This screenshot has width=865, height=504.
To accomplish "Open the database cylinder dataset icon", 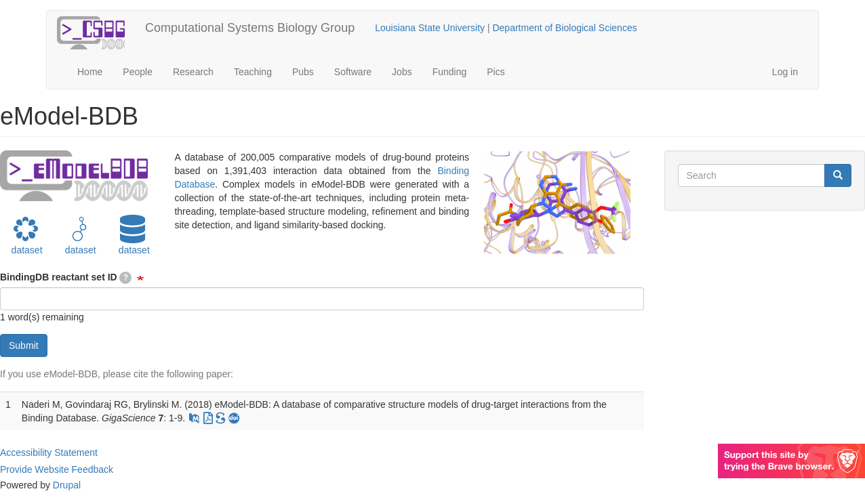I will [133, 229].
